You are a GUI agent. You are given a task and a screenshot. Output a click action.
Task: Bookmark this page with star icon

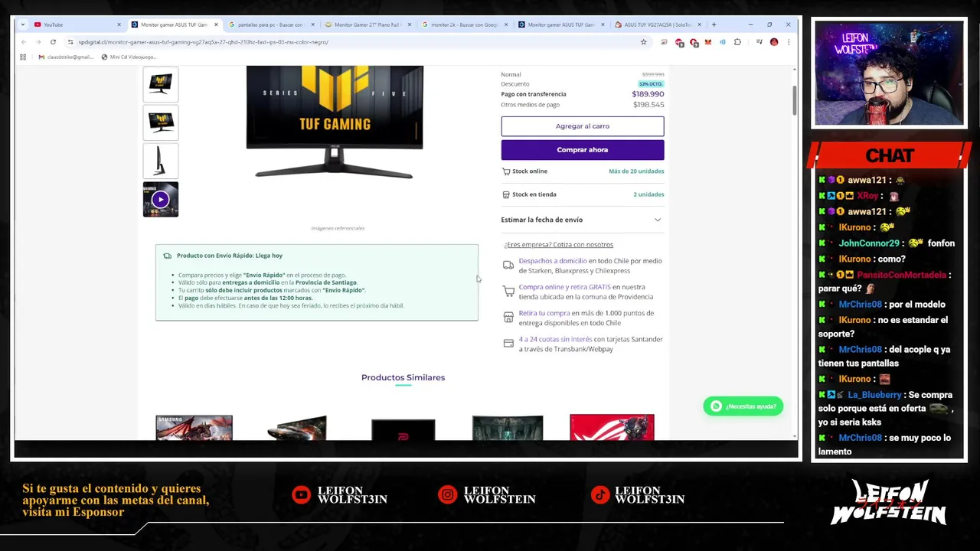[x=643, y=42]
